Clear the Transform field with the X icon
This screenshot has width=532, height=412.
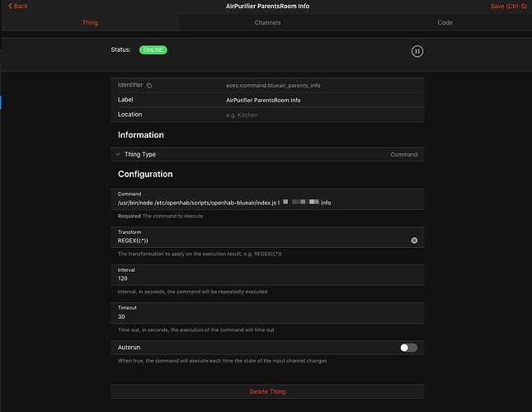(414, 241)
